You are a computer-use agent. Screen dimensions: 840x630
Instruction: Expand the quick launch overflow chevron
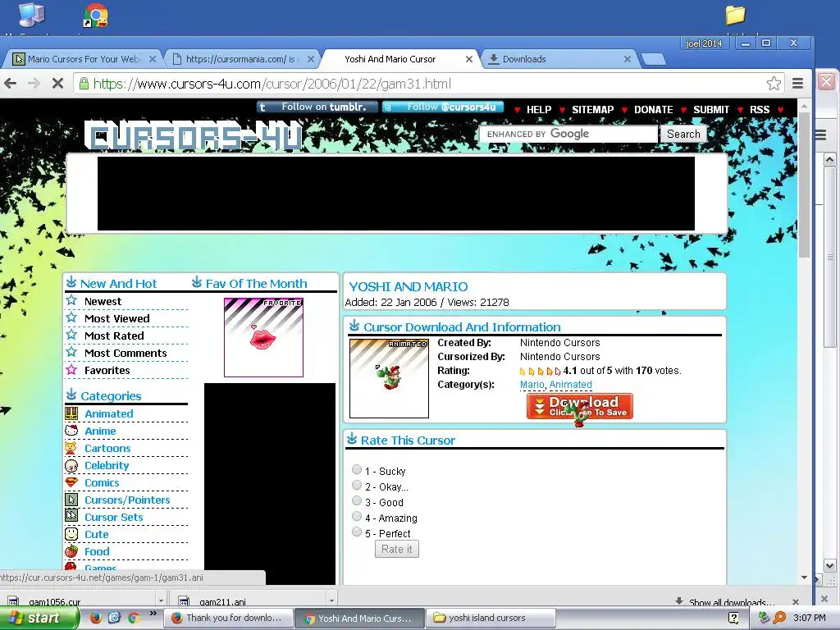pos(153,614)
